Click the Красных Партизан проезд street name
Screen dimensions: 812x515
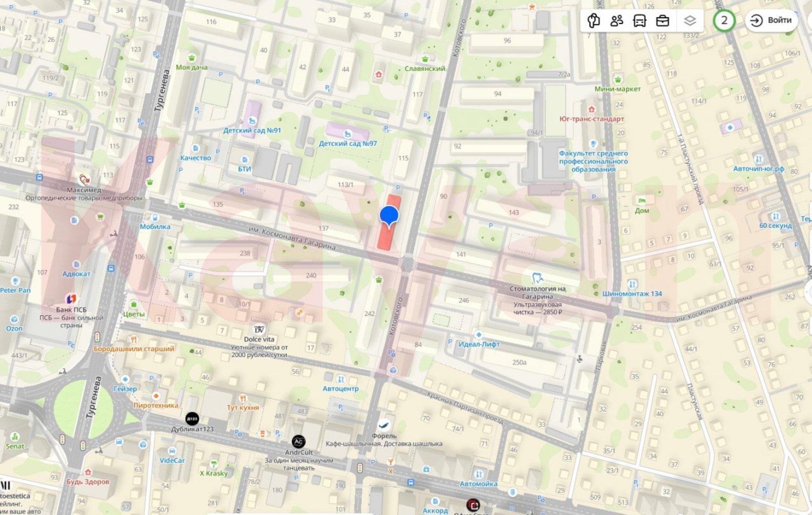(x=464, y=407)
